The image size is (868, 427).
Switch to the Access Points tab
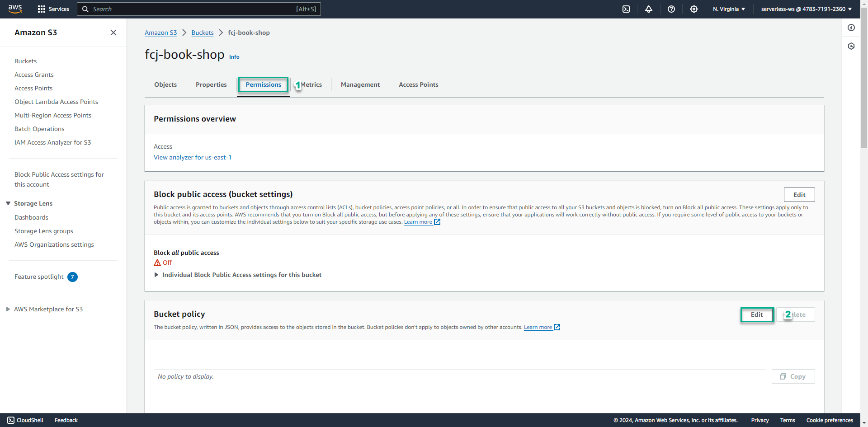(x=419, y=84)
